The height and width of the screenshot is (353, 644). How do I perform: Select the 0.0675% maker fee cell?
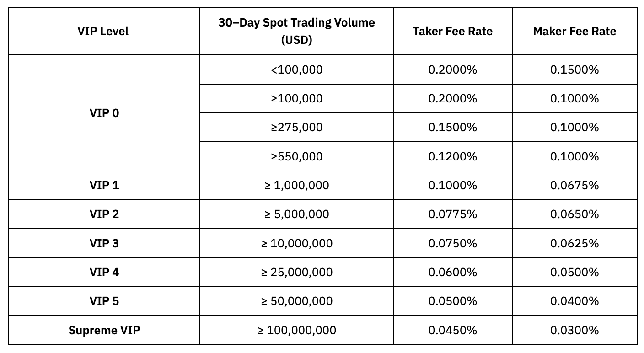click(574, 185)
